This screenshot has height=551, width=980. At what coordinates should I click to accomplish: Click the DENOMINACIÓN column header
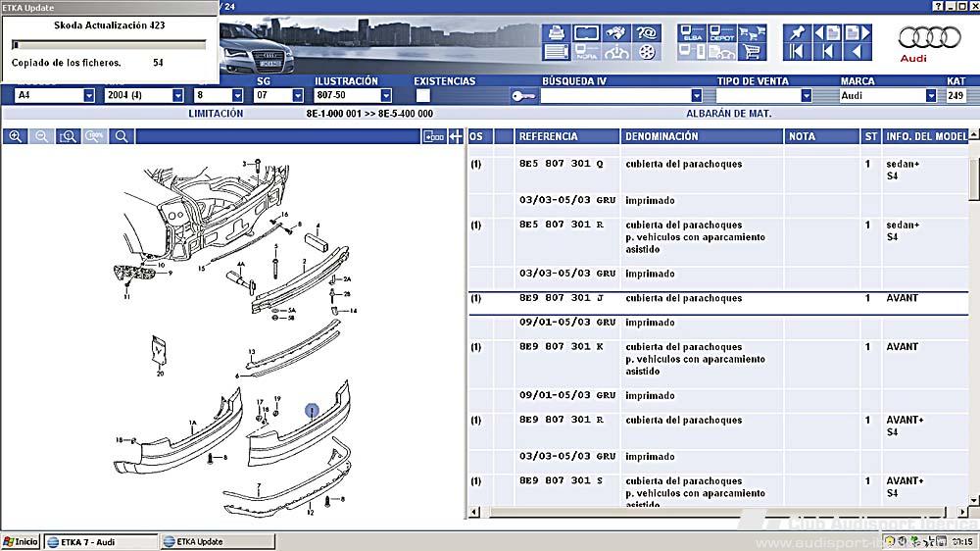[x=702, y=136]
